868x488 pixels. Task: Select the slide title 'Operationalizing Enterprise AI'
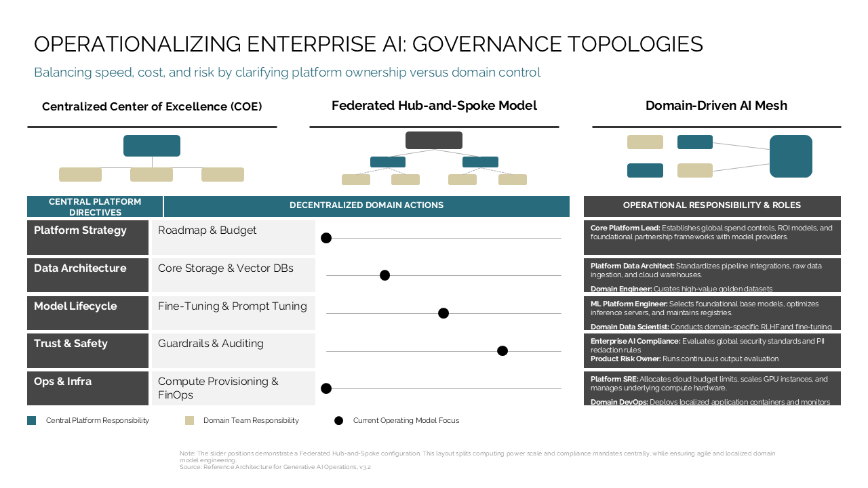[368, 44]
